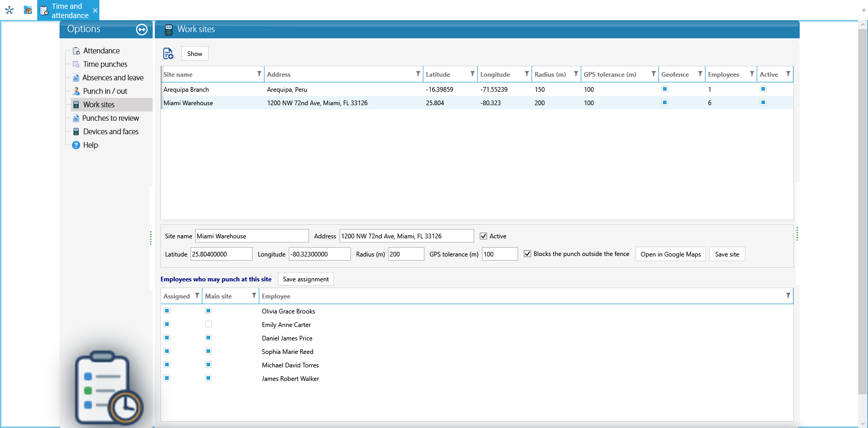Click the Open in Google Maps button
This screenshot has width=868, height=428.
pos(671,254)
